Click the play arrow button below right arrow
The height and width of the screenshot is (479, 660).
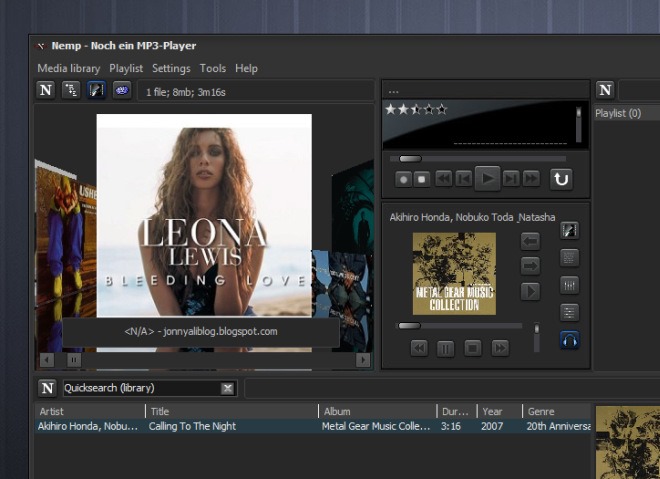(x=530, y=291)
